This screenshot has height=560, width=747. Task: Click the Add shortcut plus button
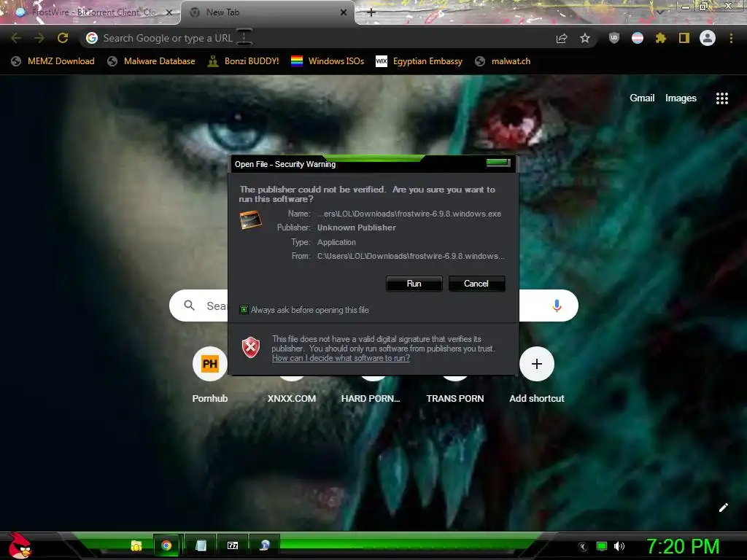point(537,365)
